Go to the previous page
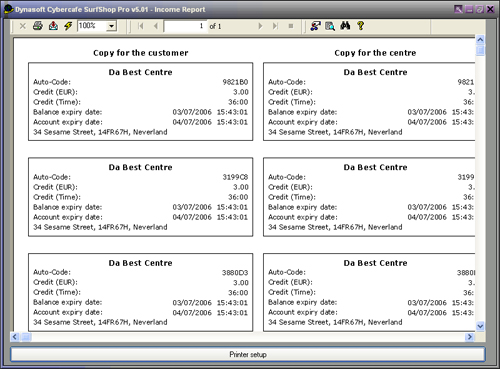500x369 pixels. (x=155, y=26)
